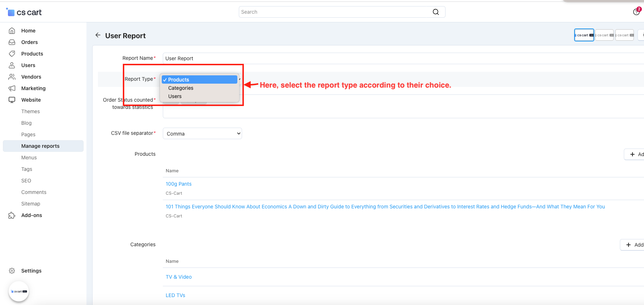Open Manage reports in the sidebar
The height and width of the screenshot is (305, 644).
pyautogui.click(x=40, y=146)
